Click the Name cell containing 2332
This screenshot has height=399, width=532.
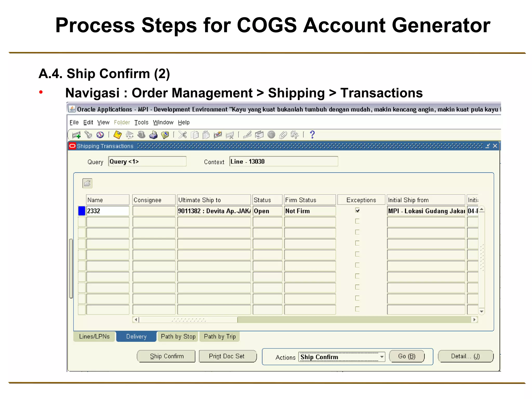[108, 211]
